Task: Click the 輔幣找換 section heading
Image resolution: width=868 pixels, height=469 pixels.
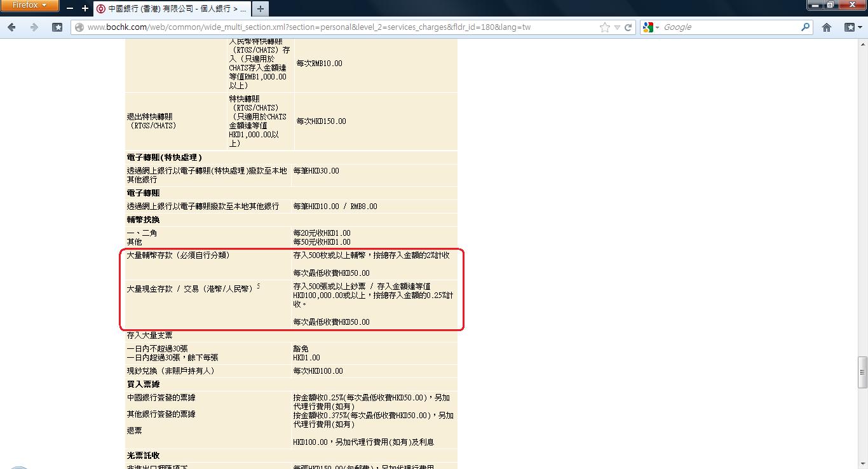Action: (143, 220)
